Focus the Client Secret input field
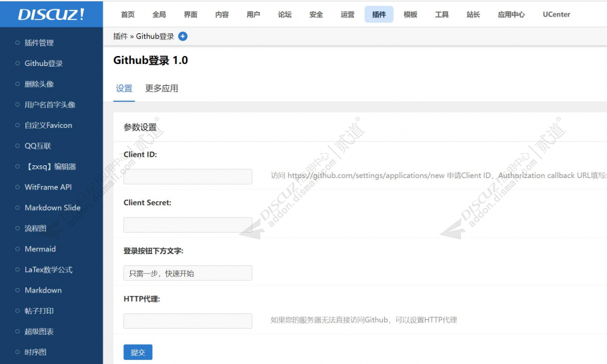Viewport: 607px width, 364px height. pos(187,225)
